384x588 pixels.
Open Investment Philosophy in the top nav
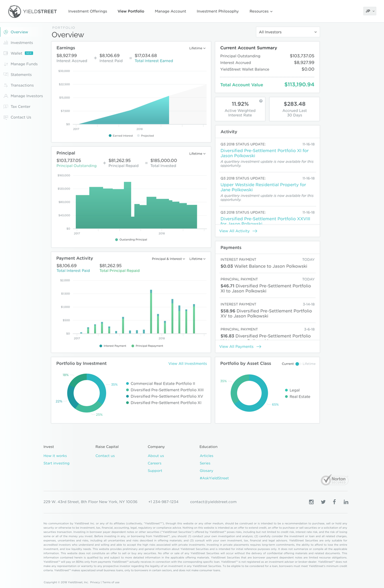(217, 11)
